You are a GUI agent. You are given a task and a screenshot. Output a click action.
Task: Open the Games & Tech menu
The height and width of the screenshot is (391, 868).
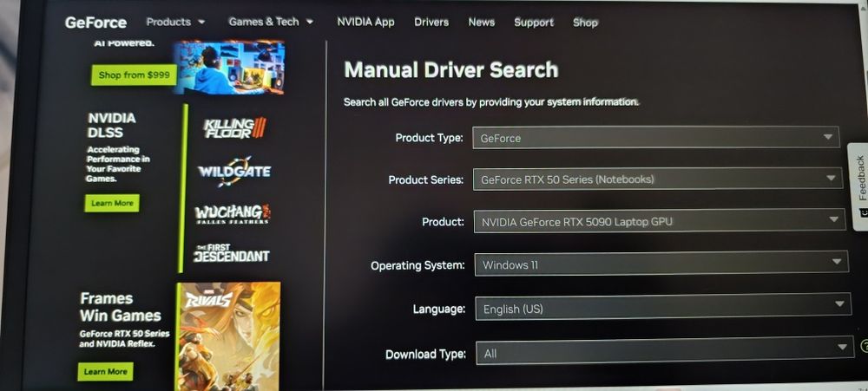271,23
